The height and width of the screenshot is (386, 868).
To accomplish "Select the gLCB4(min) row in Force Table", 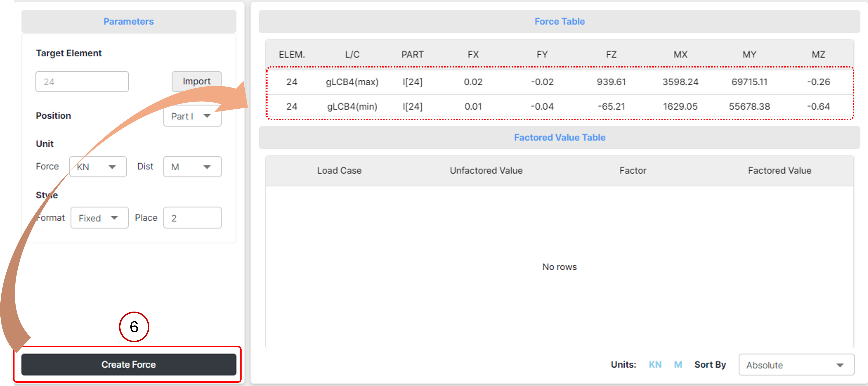I will [560, 107].
